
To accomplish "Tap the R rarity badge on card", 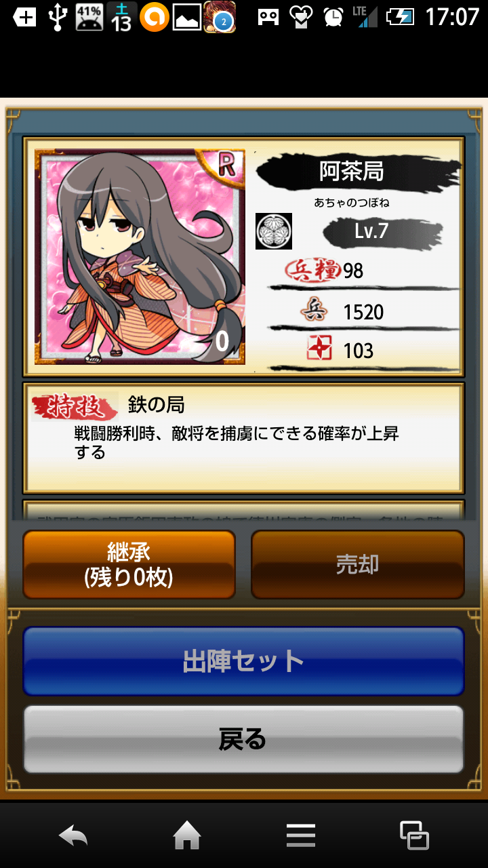I will (226, 165).
